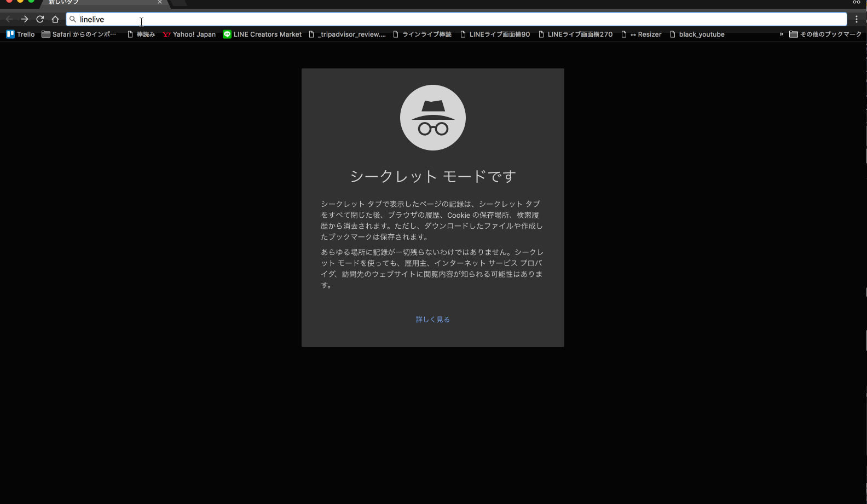Open the その他のブックマーク folder
Image resolution: width=867 pixels, height=504 pixels.
(x=825, y=34)
